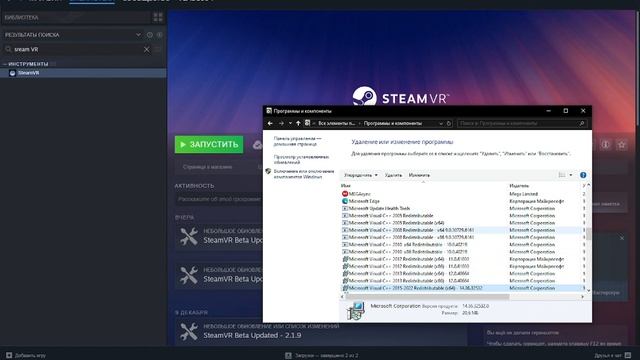Select Visual C++ 2012 Redistributable (x86) entry

coord(463,266)
